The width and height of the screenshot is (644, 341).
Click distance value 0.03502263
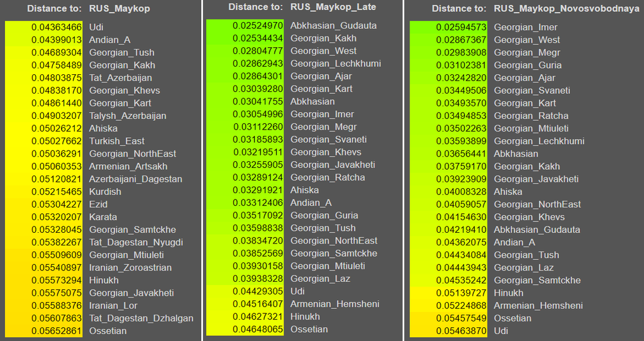[461, 128]
